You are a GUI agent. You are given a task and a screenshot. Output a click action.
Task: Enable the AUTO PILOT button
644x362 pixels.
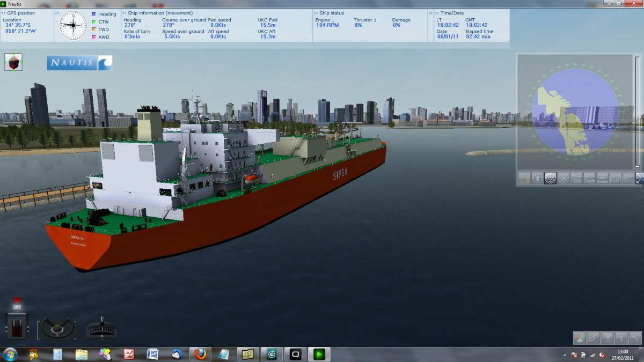(615, 179)
